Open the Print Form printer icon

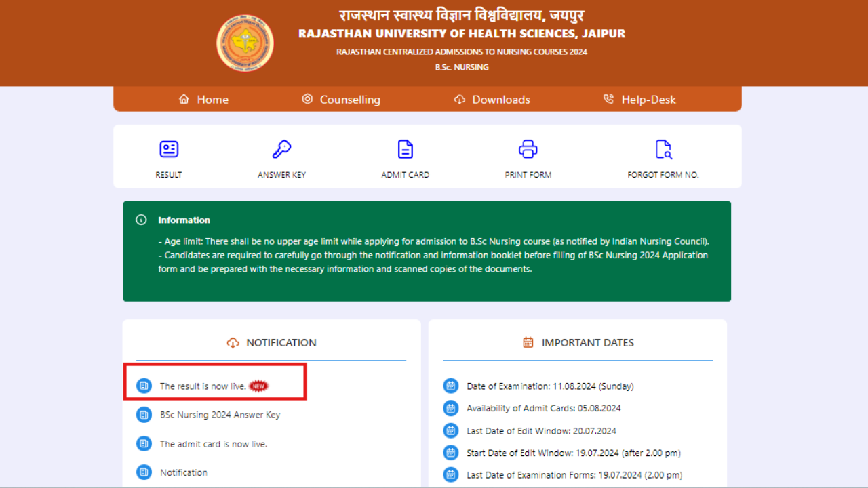(528, 149)
